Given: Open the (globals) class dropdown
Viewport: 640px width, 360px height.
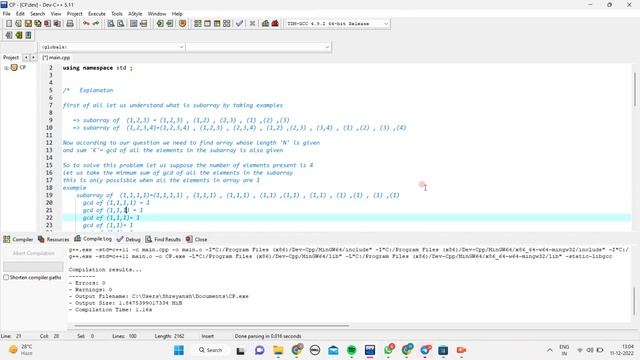Looking at the screenshot, I should point(112,47).
